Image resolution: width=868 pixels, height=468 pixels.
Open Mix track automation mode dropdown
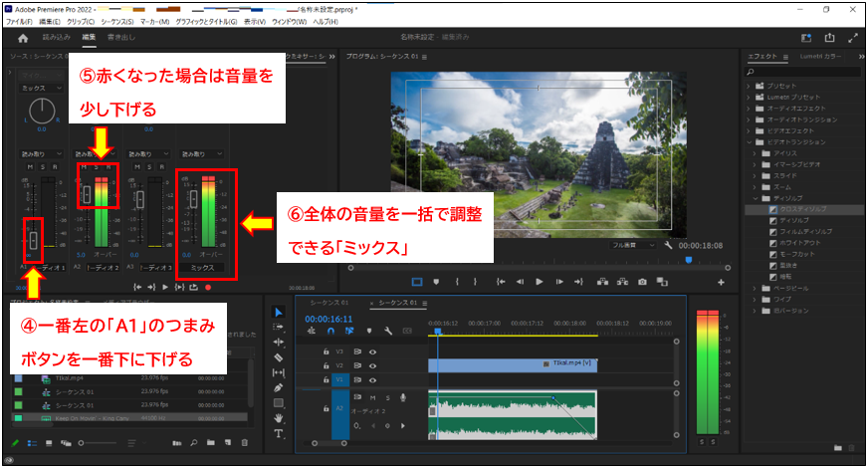pyautogui.click(x=202, y=154)
